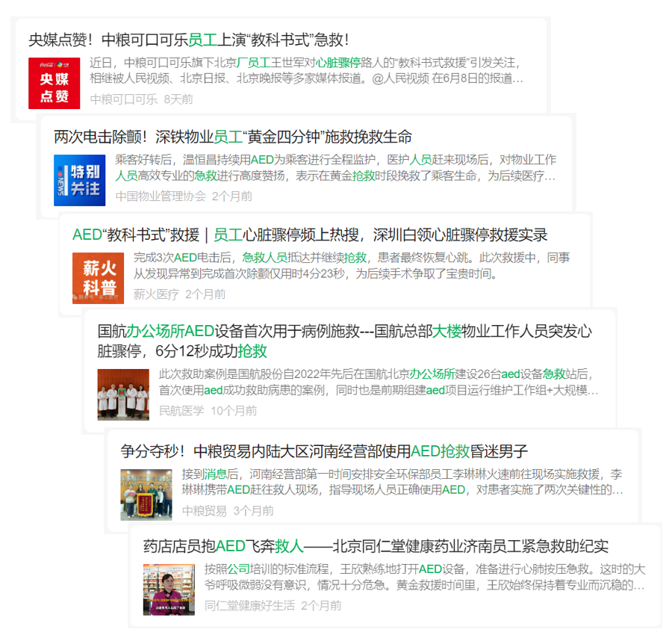Click the 中粮贸易 source name under the summary
672x644 pixels.
tap(204, 511)
